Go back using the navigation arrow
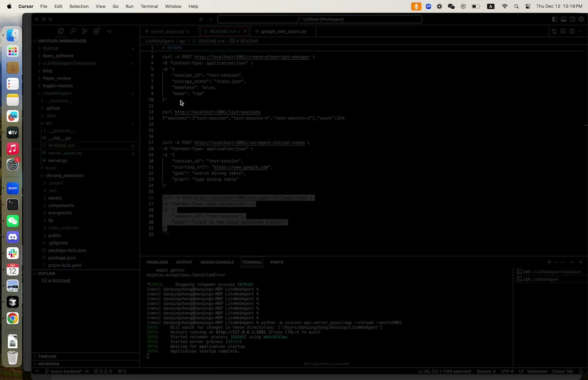588x380 pixels. click(x=201, y=19)
